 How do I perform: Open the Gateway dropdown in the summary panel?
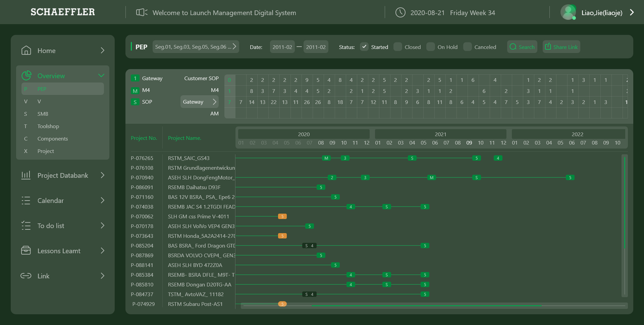199,102
